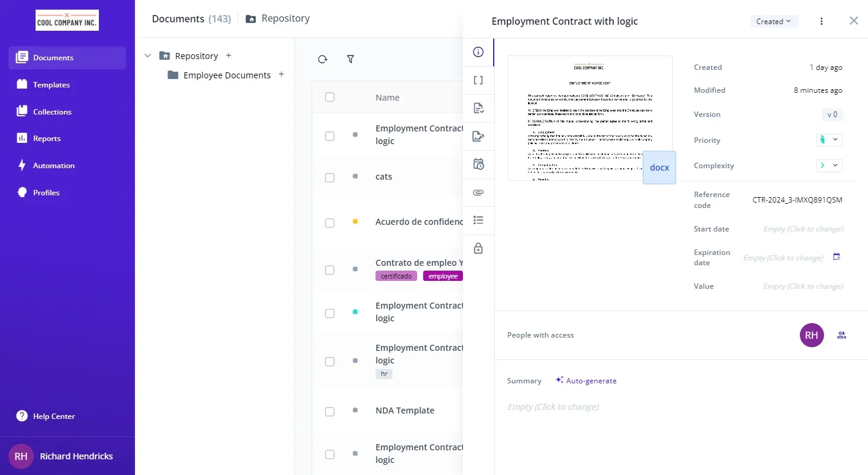868x475 pixels.
Task: Open the brackets fields tab icon
Action: [x=479, y=80]
